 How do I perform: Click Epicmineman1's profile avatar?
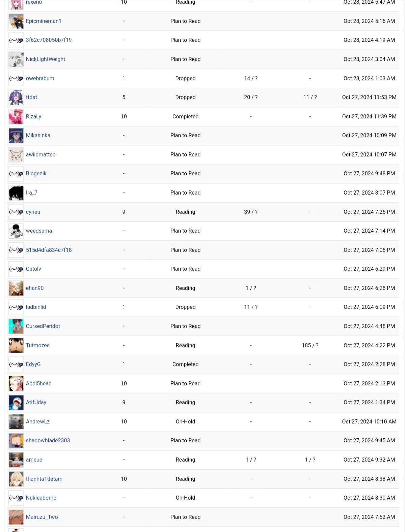(16, 21)
